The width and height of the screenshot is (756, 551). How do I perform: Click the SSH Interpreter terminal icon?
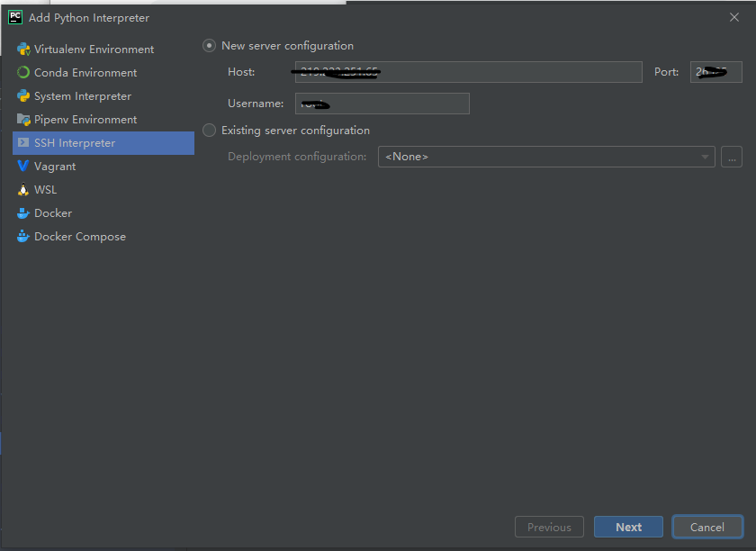tap(23, 143)
